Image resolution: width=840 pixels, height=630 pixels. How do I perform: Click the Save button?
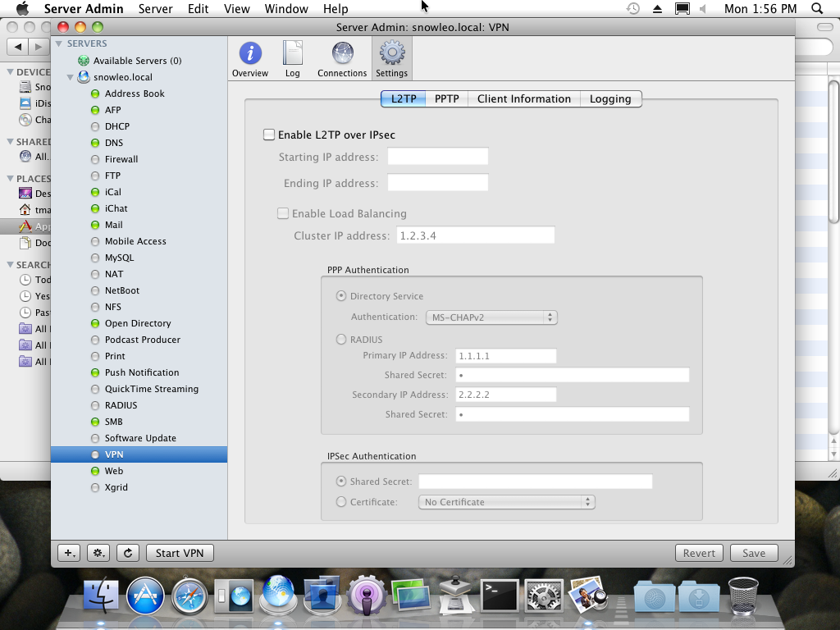[754, 553]
